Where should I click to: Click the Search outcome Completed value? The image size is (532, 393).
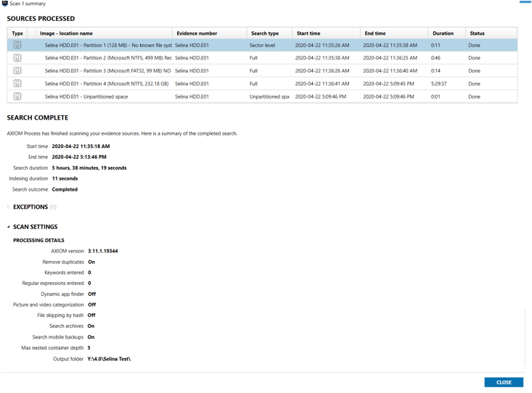point(65,189)
